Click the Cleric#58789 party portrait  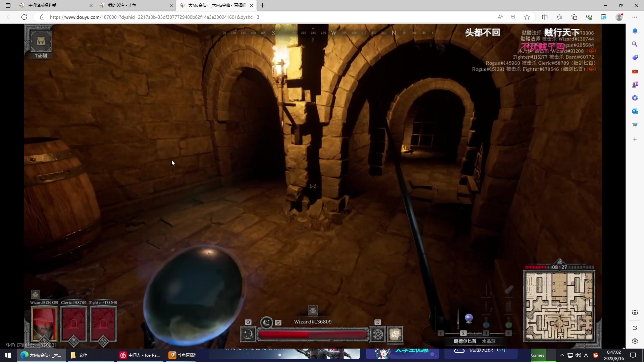click(74, 324)
